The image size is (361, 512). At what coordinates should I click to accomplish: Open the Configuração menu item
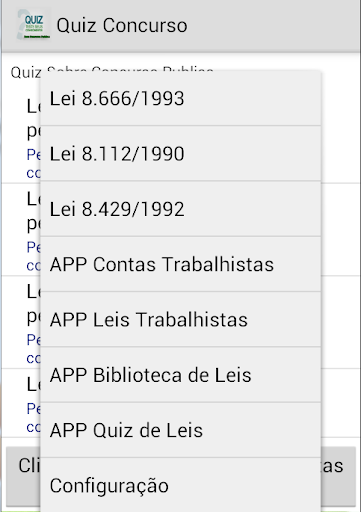click(180, 485)
